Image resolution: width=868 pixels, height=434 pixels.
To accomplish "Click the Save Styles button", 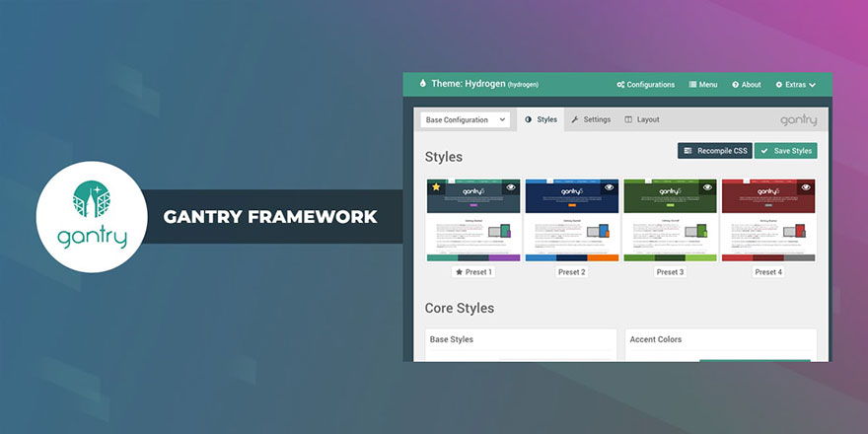I will pos(785,151).
